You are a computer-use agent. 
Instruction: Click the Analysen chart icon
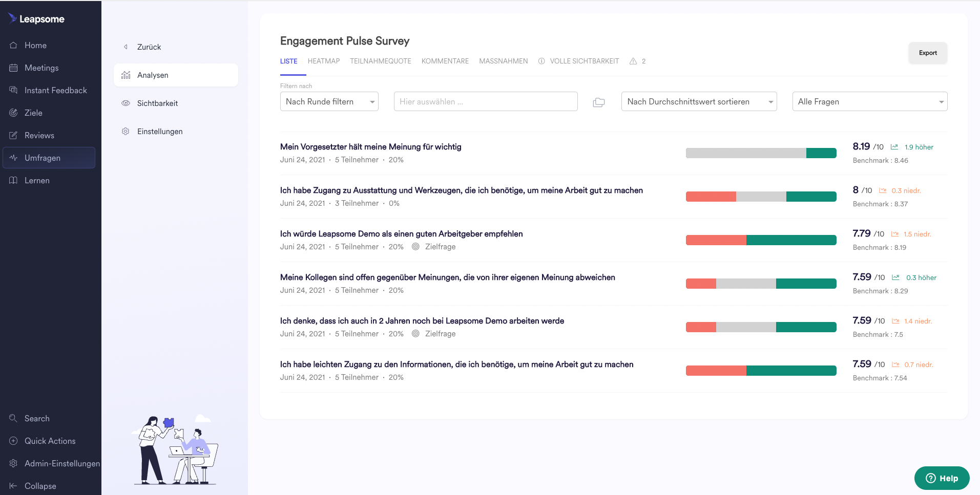[126, 75]
